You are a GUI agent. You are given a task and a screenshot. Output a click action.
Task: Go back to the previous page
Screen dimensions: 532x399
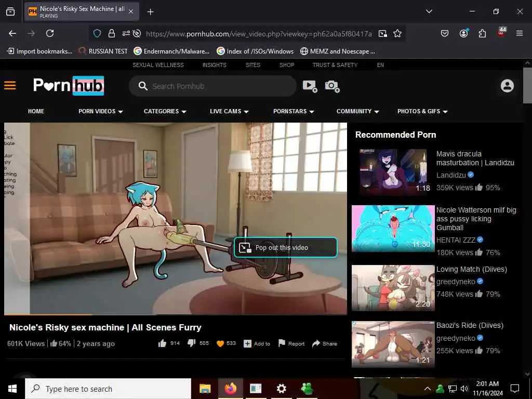(x=12, y=33)
